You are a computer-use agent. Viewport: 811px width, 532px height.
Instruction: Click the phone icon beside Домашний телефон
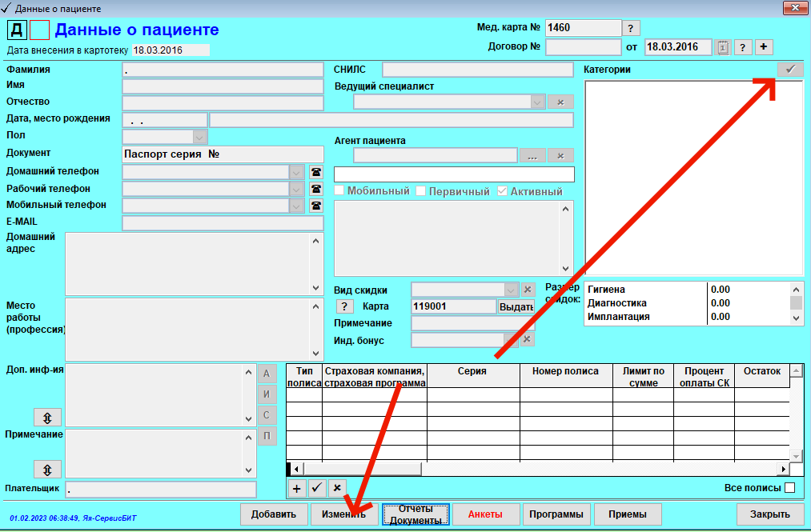[x=315, y=172]
